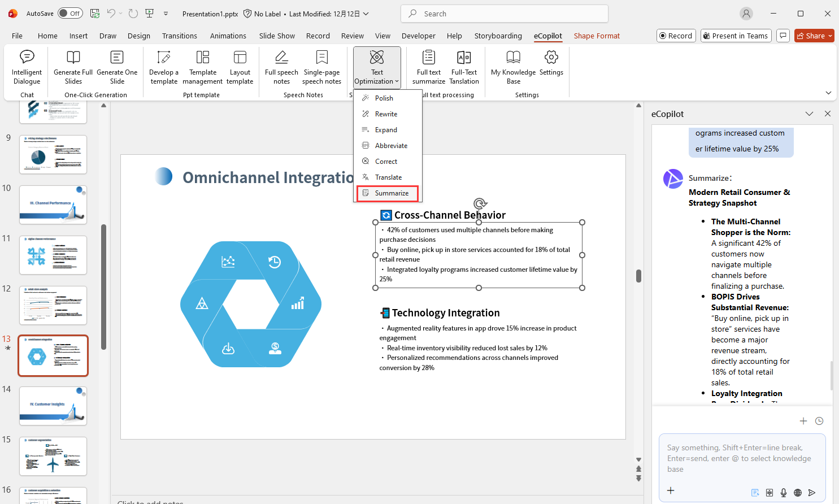Click chat history clock icon
Screen dimensions: 839x504
pos(819,421)
